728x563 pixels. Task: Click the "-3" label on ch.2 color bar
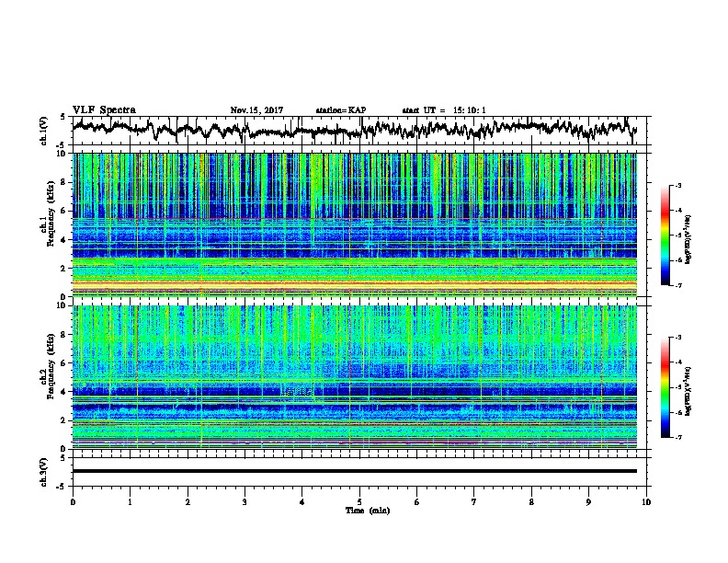[677, 338]
